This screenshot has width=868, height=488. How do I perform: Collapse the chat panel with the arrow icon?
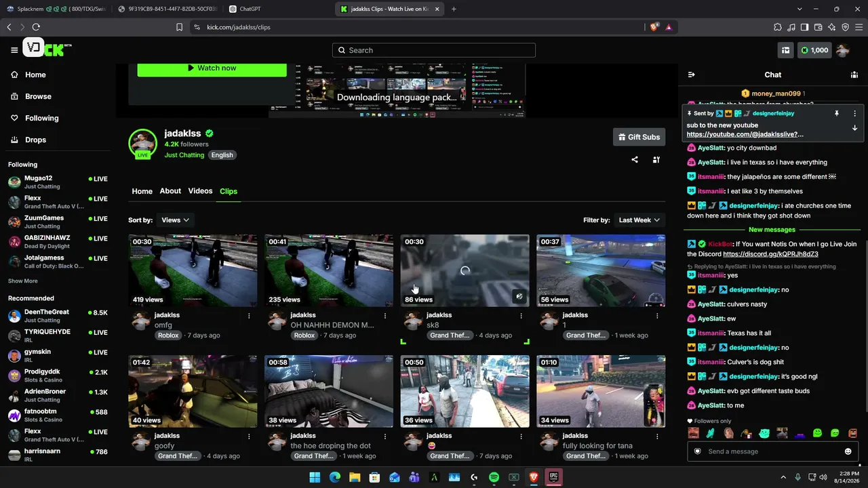[x=691, y=75]
